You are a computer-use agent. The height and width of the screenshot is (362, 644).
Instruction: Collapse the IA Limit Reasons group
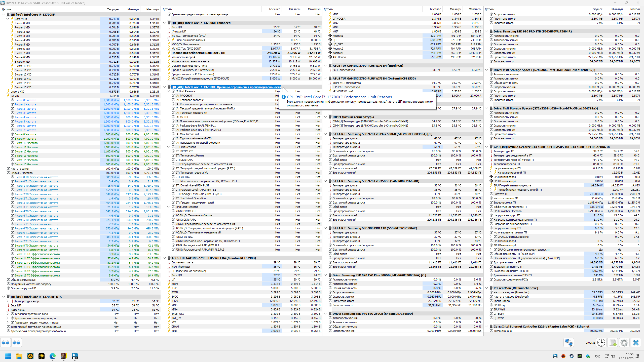(169, 91)
